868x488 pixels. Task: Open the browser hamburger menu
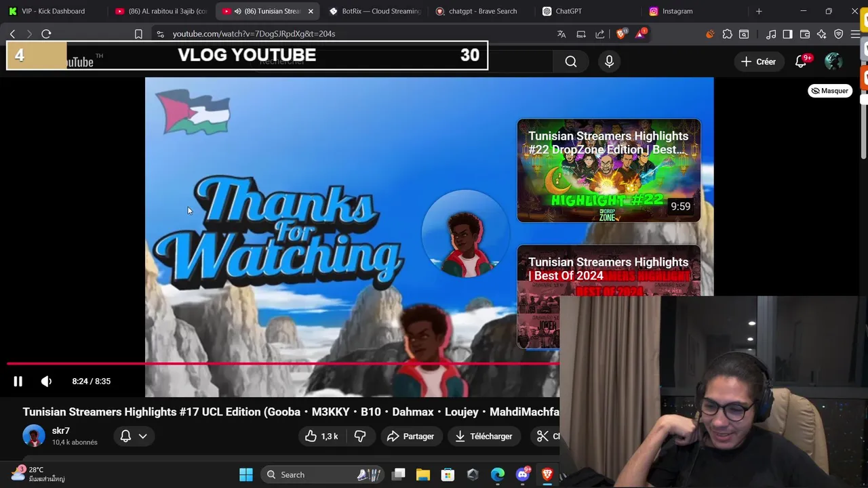856,34
